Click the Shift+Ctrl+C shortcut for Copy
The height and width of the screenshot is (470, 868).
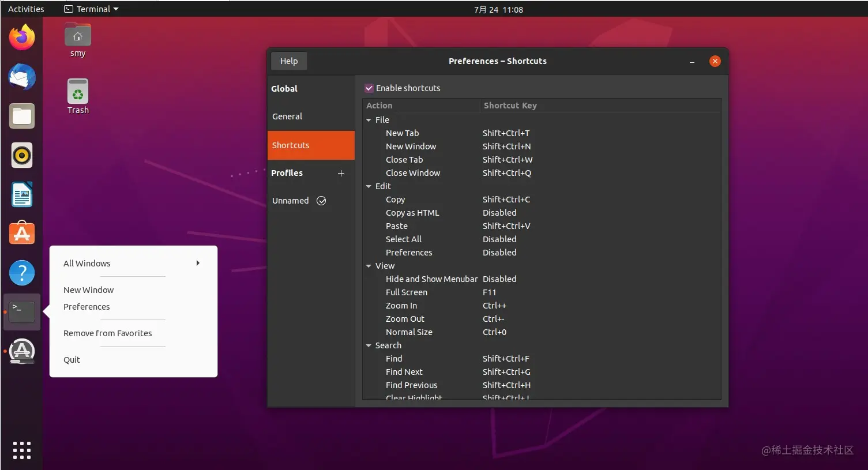coord(506,200)
